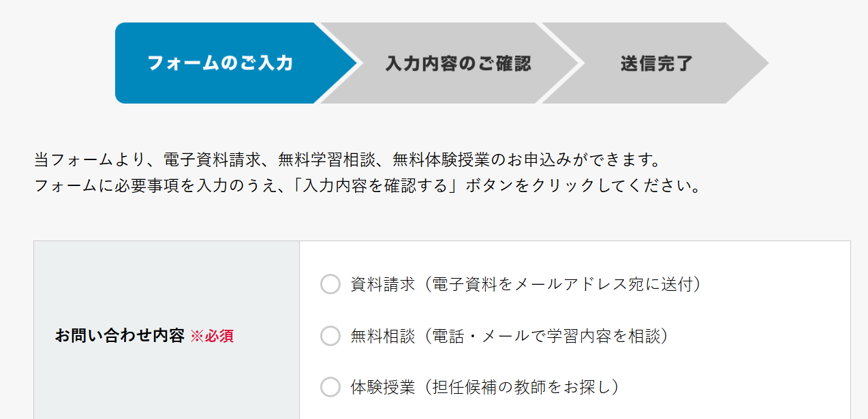This screenshot has width=868, height=419.
Task: Click the お問い合わせ内容 field heading
Action: click(x=120, y=336)
